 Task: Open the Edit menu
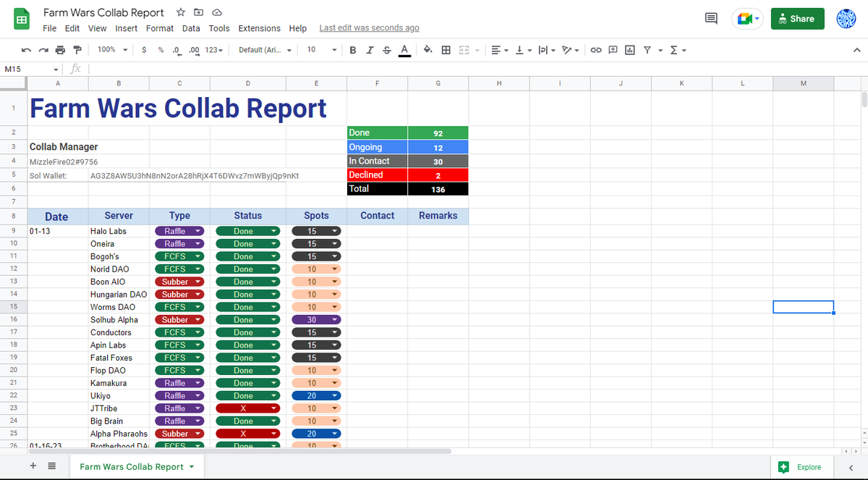click(72, 28)
